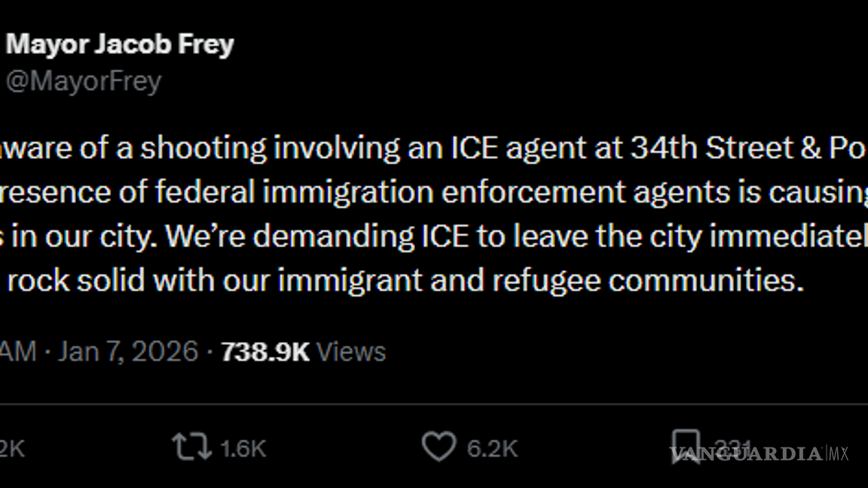Click the 738.9K view count
The image size is (868, 488).
(x=264, y=352)
